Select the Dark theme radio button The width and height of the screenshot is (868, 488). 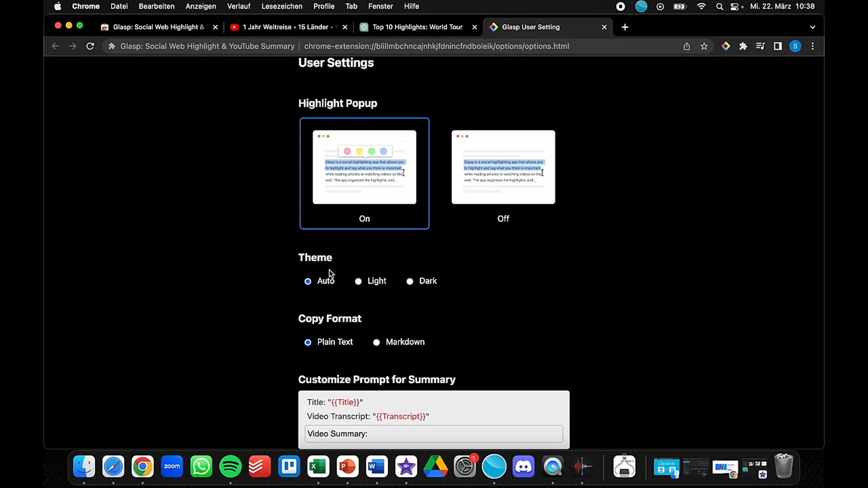click(410, 281)
